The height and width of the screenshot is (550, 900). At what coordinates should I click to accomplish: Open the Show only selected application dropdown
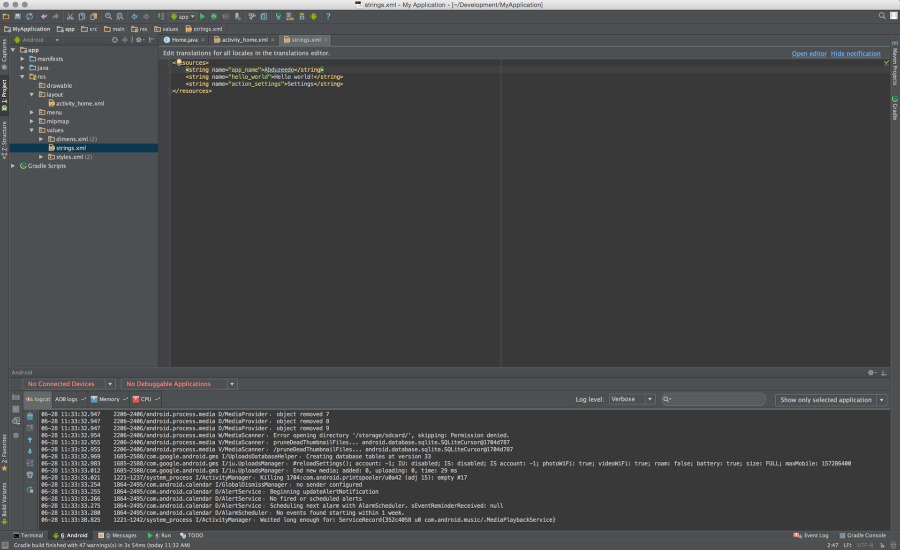831,400
